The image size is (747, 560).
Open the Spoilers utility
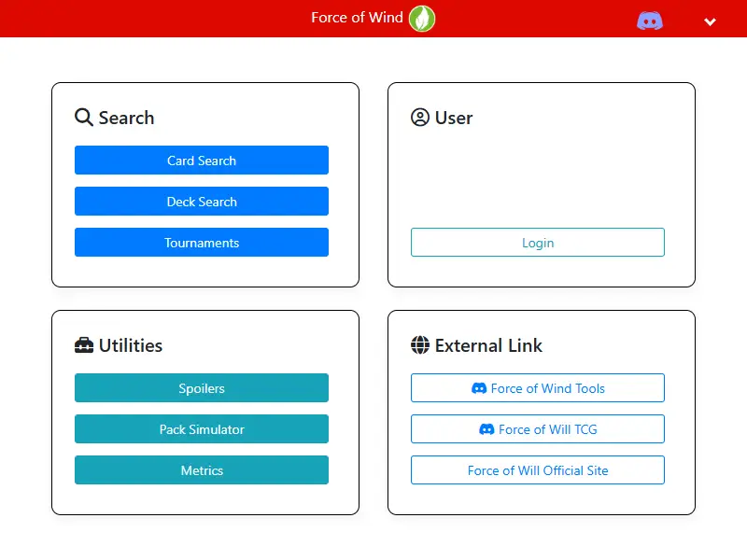[202, 387]
